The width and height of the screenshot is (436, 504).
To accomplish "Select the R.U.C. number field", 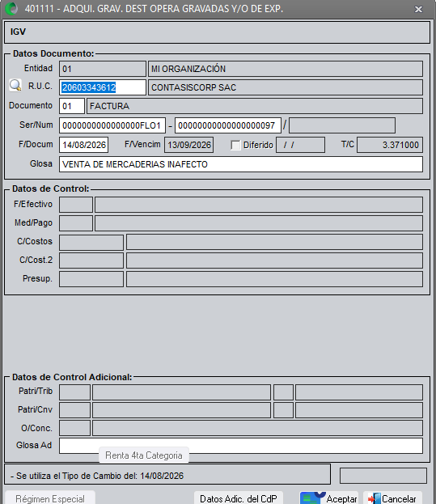I will [x=103, y=87].
